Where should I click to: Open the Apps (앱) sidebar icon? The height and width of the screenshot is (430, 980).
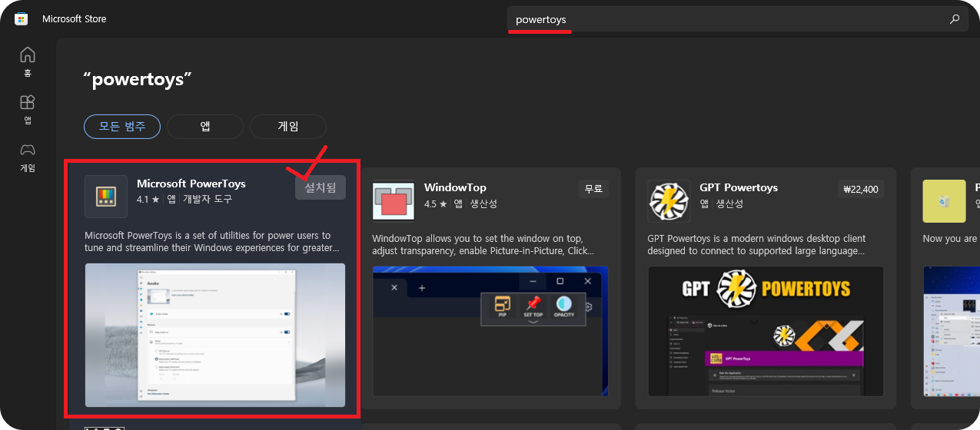[x=28, y=109]
